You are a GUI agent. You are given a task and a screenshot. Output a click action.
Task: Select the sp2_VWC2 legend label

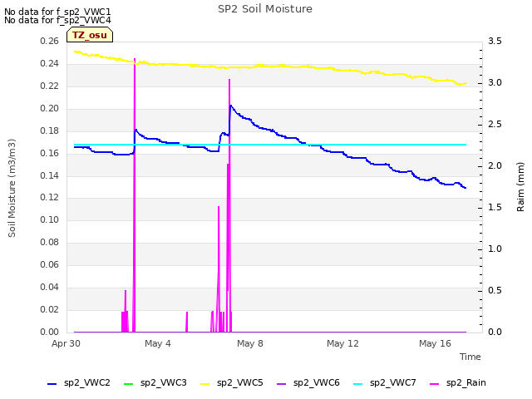pyautogui.click(x=86, y=382)
